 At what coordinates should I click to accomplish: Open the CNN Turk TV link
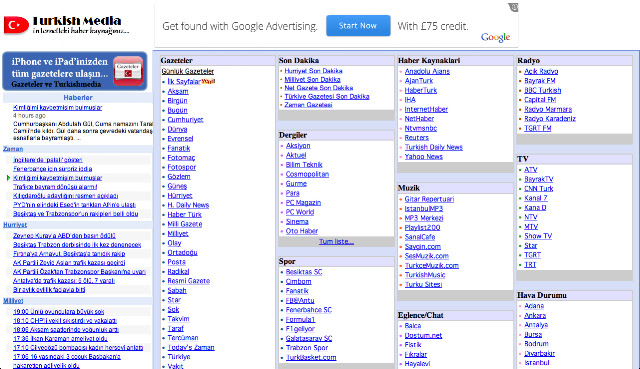pos(539,189)
